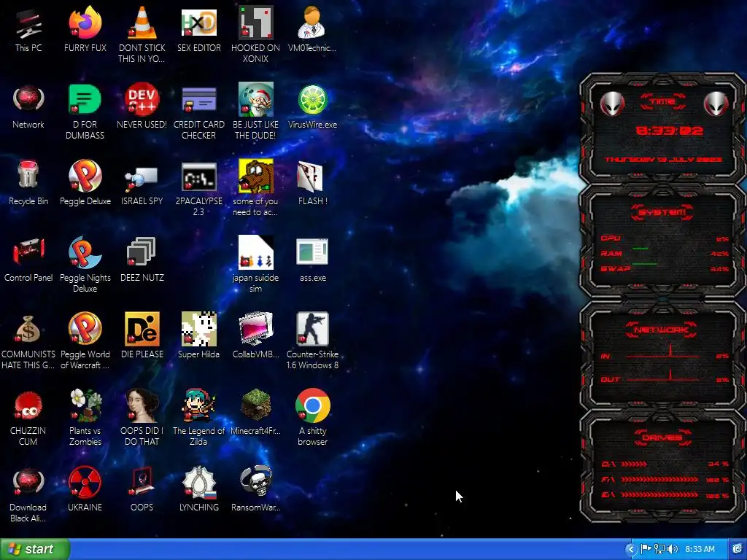Click the HxD hex editor shortcut icon
The height and width of the screenshot is (560, 747).
(x=198, y=23)
